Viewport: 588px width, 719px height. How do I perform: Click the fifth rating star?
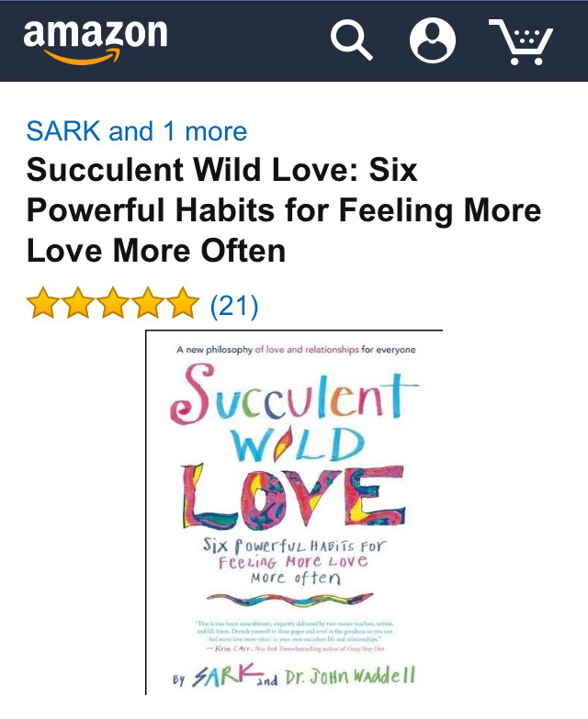click(183, 303)
